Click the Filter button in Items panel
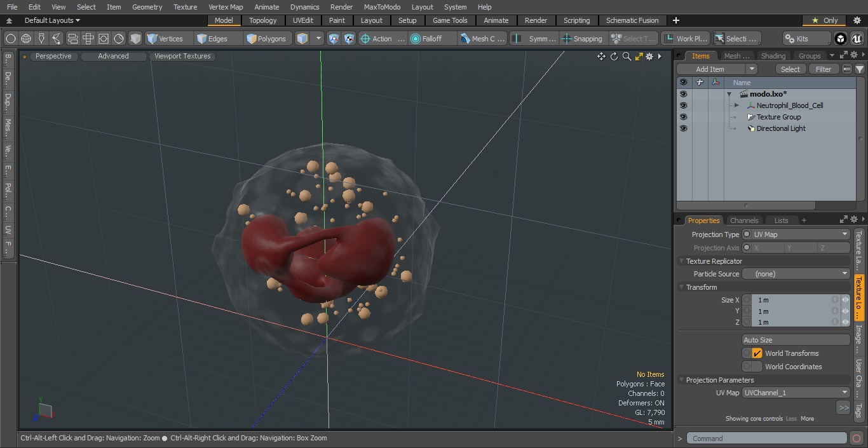 click(x=824, y=69)
